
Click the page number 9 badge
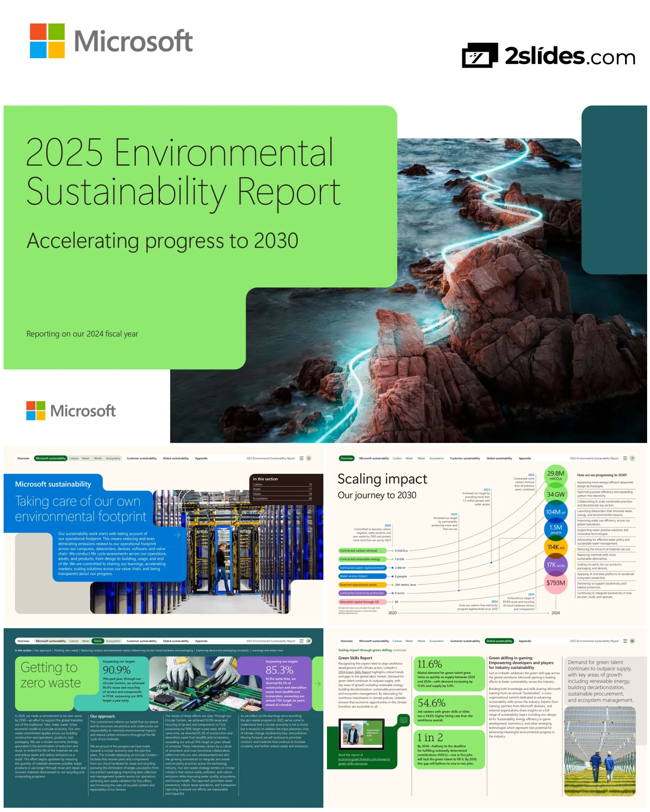tap(309, 459)
